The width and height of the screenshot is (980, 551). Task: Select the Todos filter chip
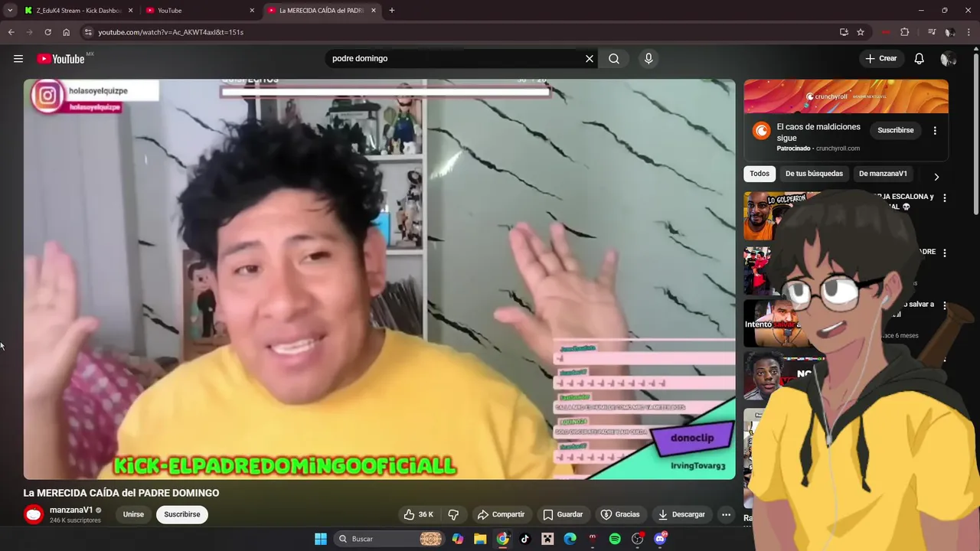759,174
